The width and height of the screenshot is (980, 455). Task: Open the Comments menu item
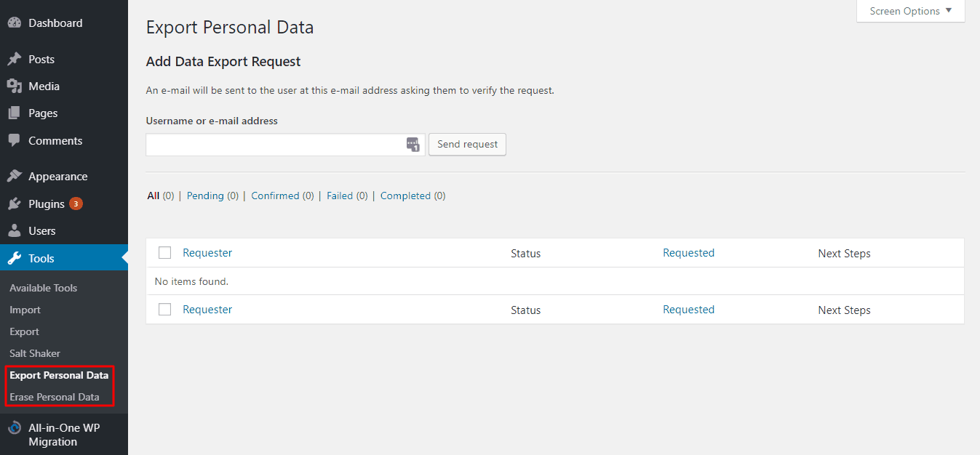(55, 141)
